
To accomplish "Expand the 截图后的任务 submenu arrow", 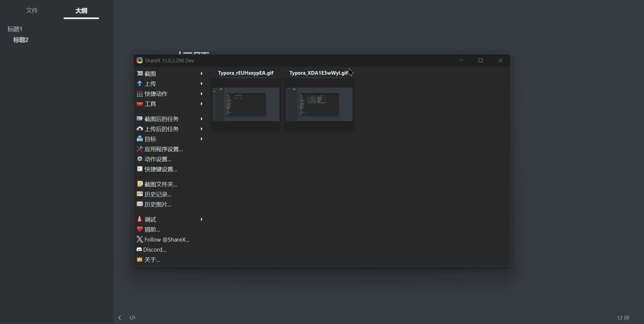I will 202,119.
